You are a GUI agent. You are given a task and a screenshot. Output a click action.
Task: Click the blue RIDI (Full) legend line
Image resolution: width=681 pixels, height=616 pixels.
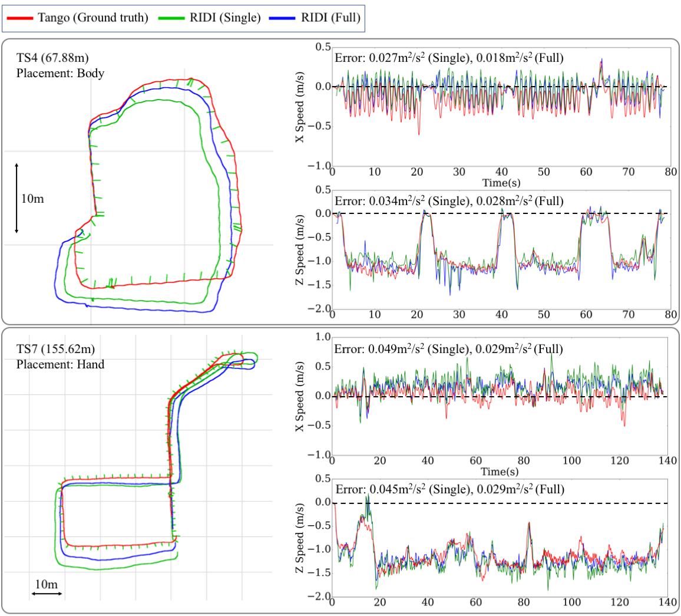tap(282, 18)
